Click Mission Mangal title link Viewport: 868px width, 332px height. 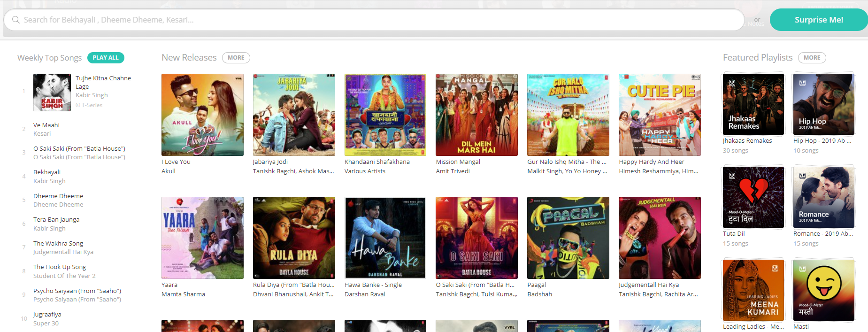pyautogui.click(x=458, y=162)
